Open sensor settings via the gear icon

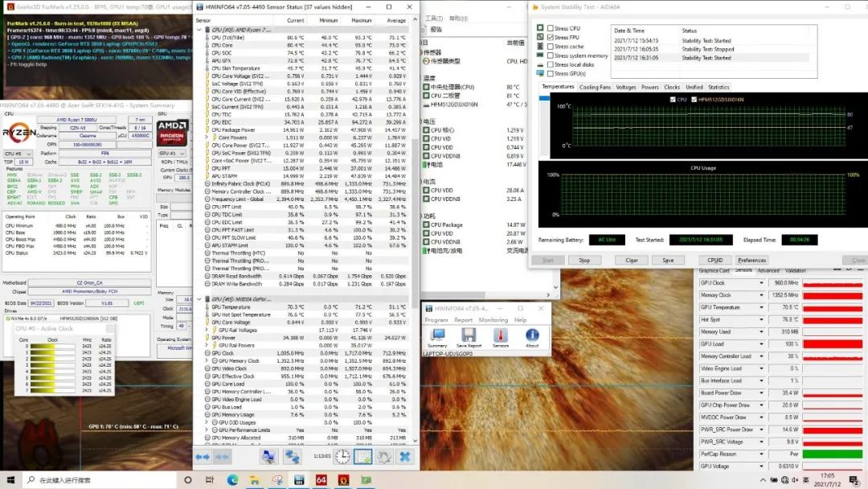click(384, 456)
